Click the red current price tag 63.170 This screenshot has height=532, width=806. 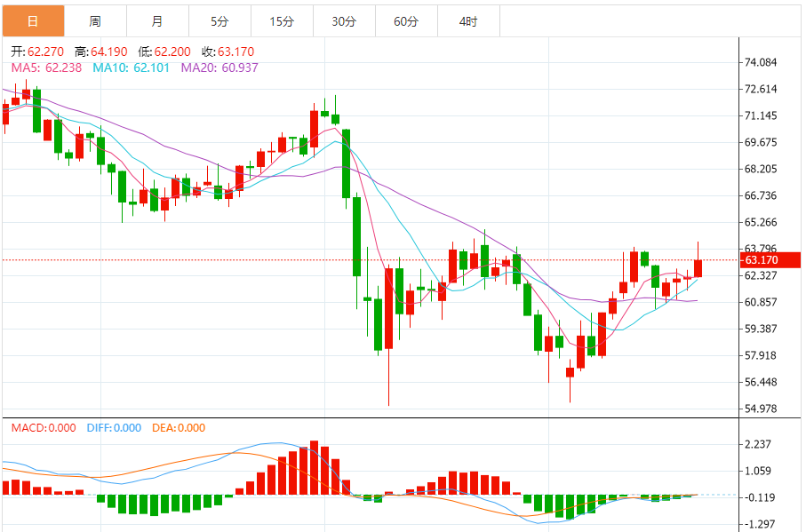pos(770,260)
